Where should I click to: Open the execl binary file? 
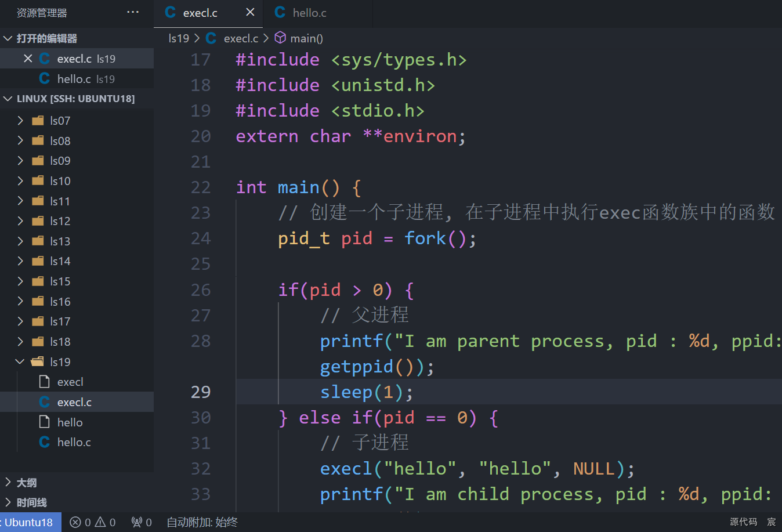click(x=77, y=382)
